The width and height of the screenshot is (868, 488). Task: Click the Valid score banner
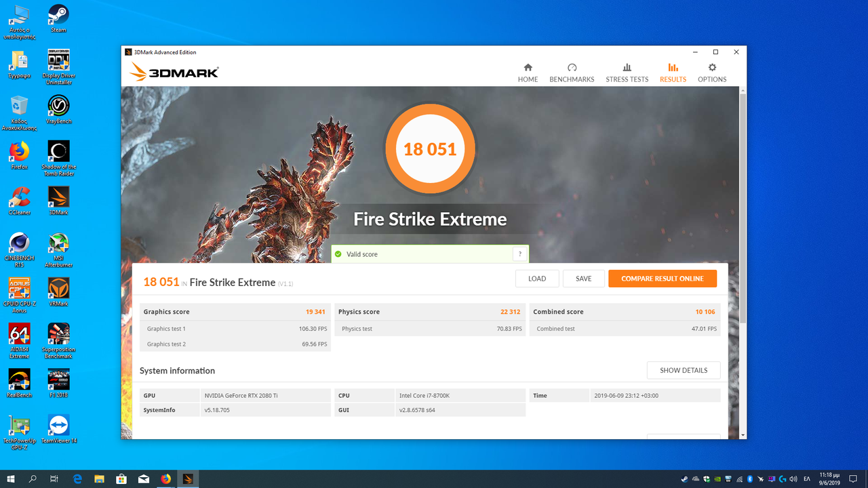[x=430, y=254]
